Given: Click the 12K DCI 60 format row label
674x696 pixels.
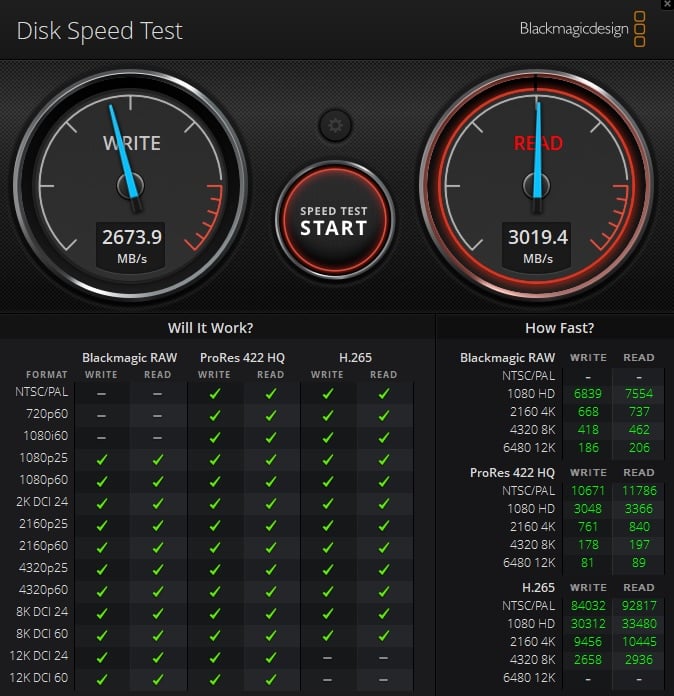Looking at the screenshot, I should pos(39,678).
